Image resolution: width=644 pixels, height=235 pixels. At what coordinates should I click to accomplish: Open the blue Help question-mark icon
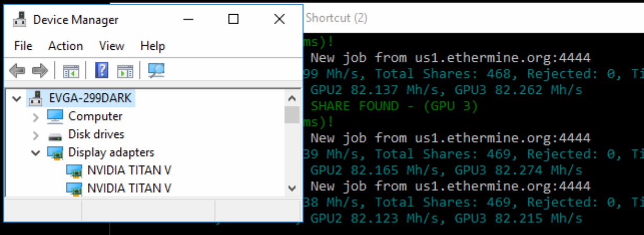(x=102, y=70)
